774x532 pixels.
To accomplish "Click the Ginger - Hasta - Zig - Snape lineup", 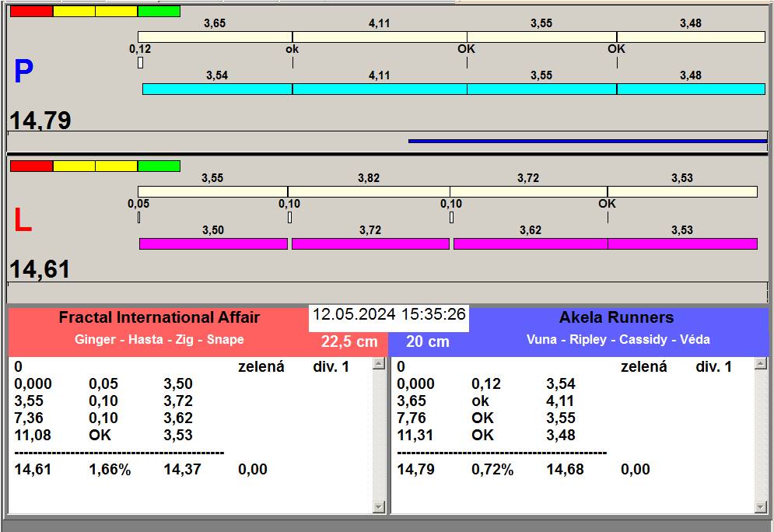I will (159, 340).
